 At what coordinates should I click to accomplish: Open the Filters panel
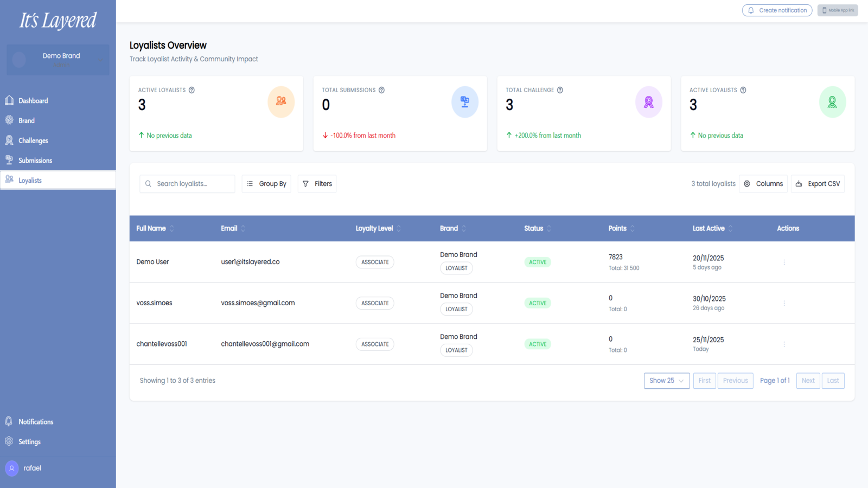click(x=317, y=184)
